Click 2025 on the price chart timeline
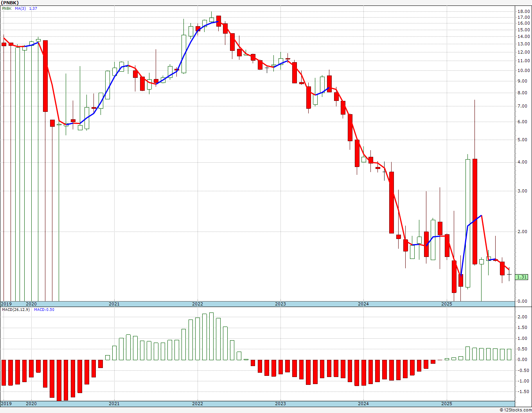The height and width of the screenshot is (413, 532). [x=447, y=304]
